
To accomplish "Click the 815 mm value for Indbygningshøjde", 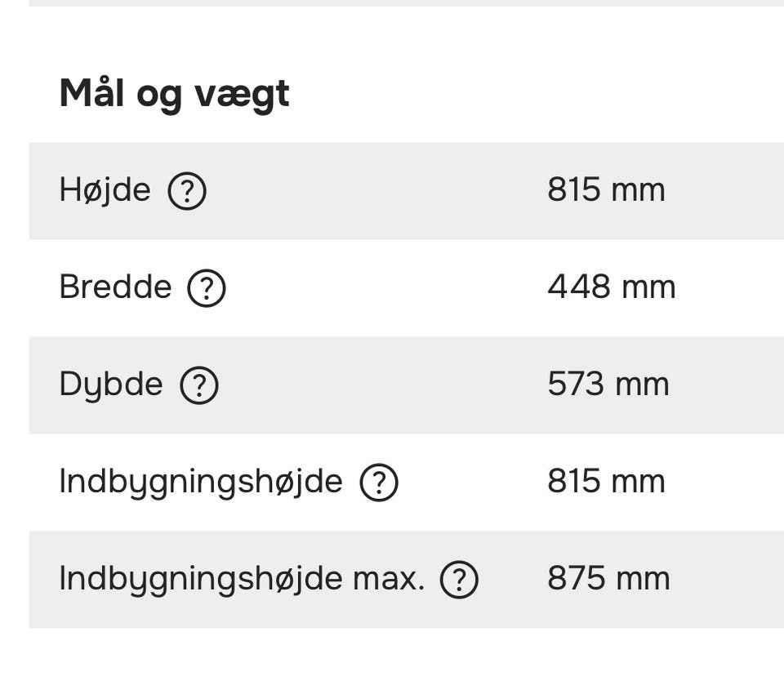I will click(606, 482).
